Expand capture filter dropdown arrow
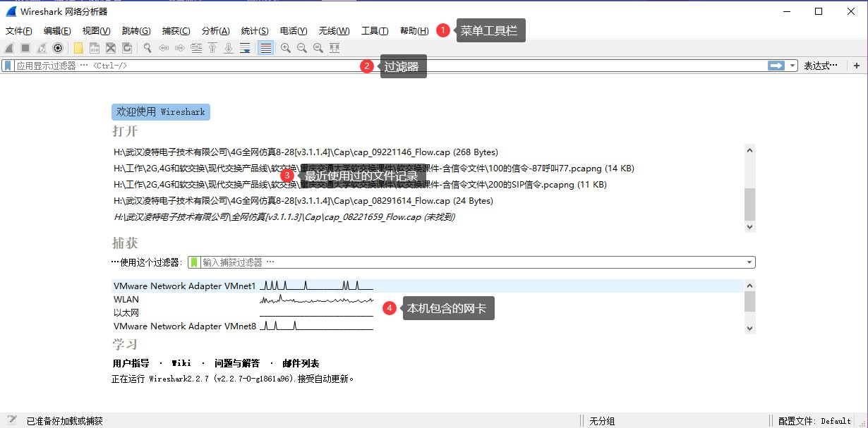Viewport: 868px width, 428px height. tap(751, 262)
